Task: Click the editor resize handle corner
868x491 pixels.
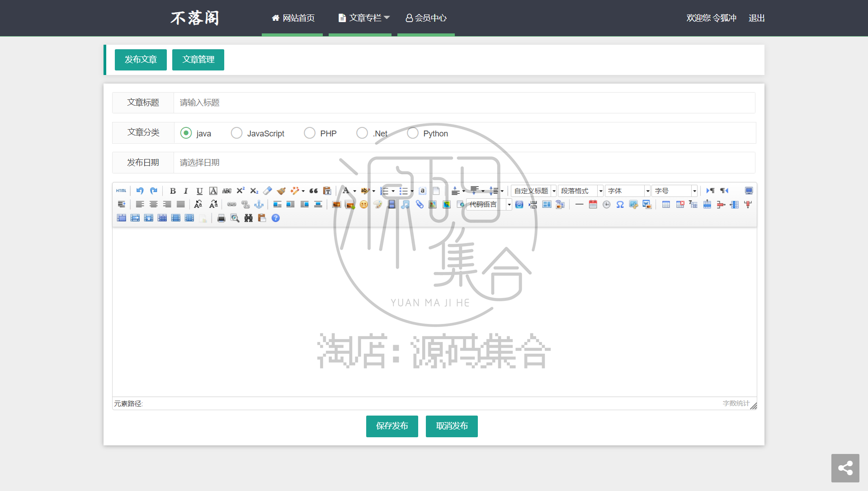Action: (753, 406)
